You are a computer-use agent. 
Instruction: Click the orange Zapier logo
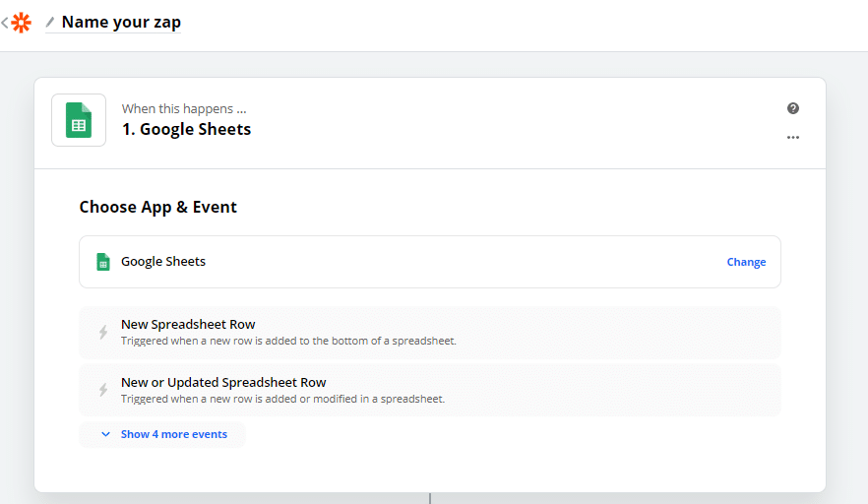click(x=21, y=23)
